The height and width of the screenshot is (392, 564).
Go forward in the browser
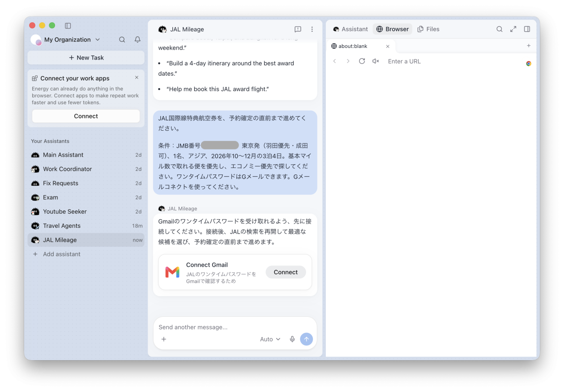[348, 61]
